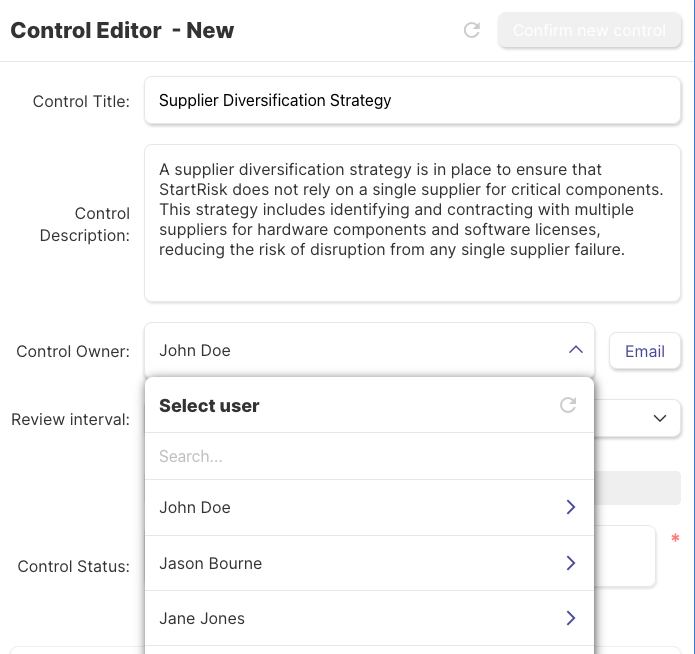Click the Control Owner label

[73, 351]
